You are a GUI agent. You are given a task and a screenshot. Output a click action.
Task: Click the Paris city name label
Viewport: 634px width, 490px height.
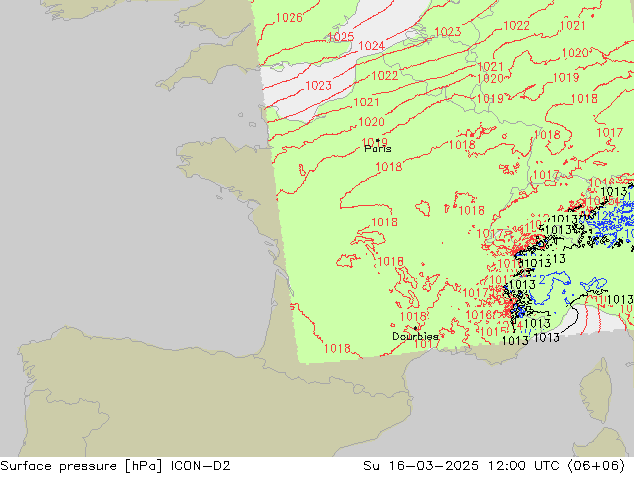[x=378, y=149]
